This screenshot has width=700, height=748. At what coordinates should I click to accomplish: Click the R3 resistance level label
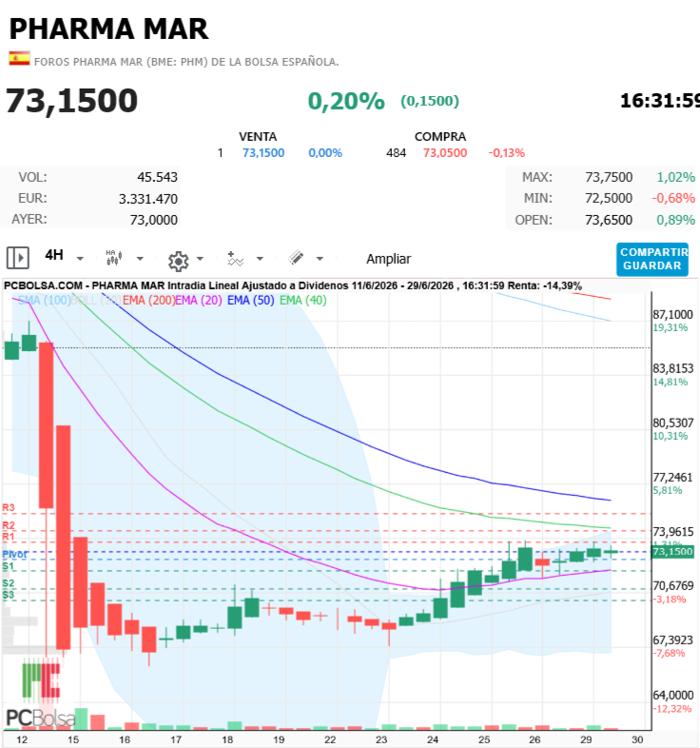coord(9,507)
